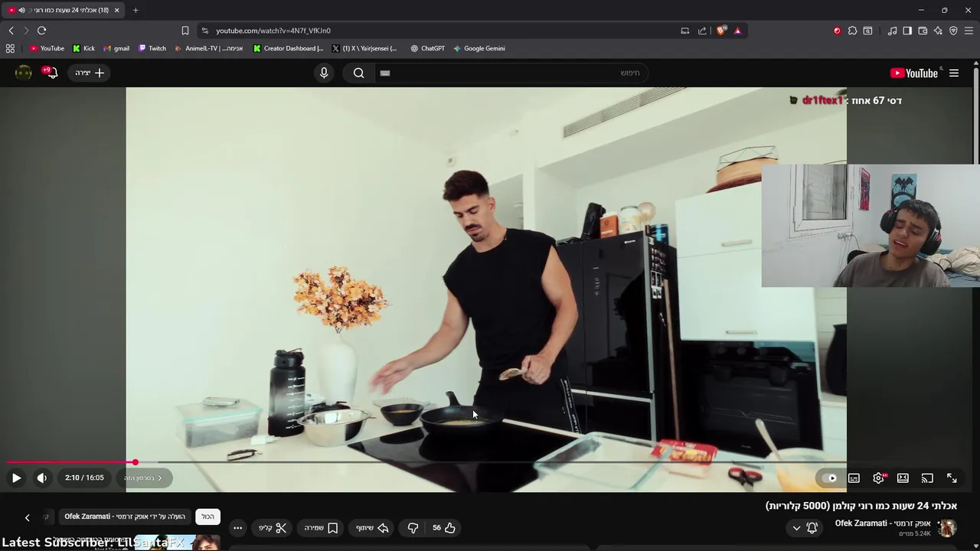Enter fullscreen mode in the player
The image size is (980, 551).
(952, 478)
